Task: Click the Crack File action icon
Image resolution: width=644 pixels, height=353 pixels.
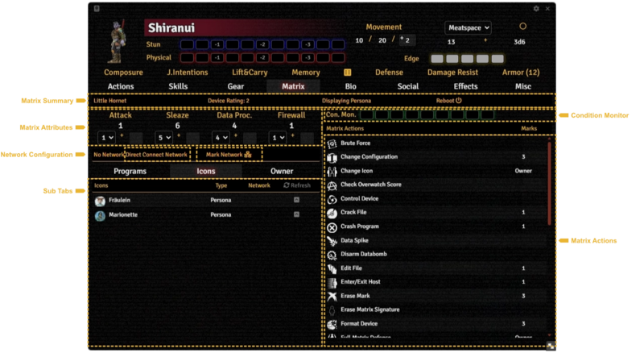Action: click(332, 212)
